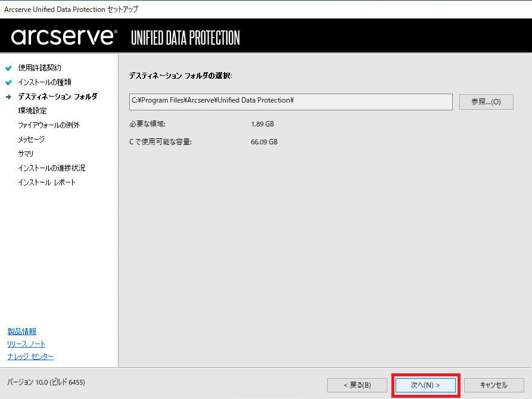Click the 次へ(N) button to proceed

pos(425,385)
